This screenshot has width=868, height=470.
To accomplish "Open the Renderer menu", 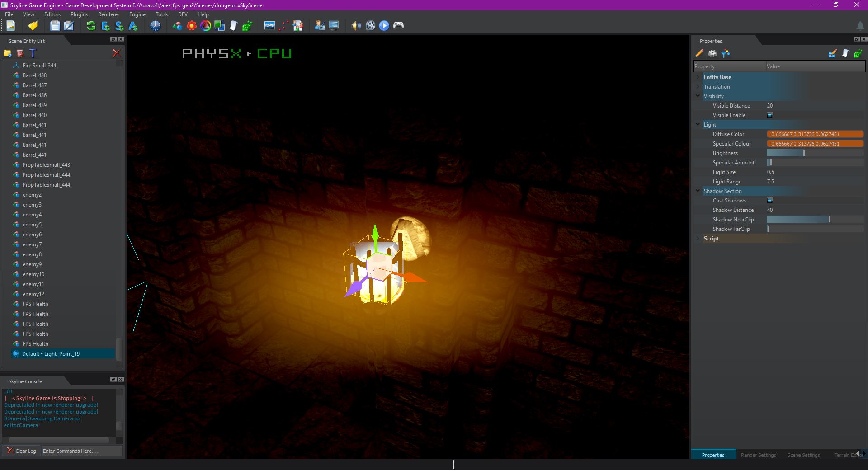I will [108, 14].
